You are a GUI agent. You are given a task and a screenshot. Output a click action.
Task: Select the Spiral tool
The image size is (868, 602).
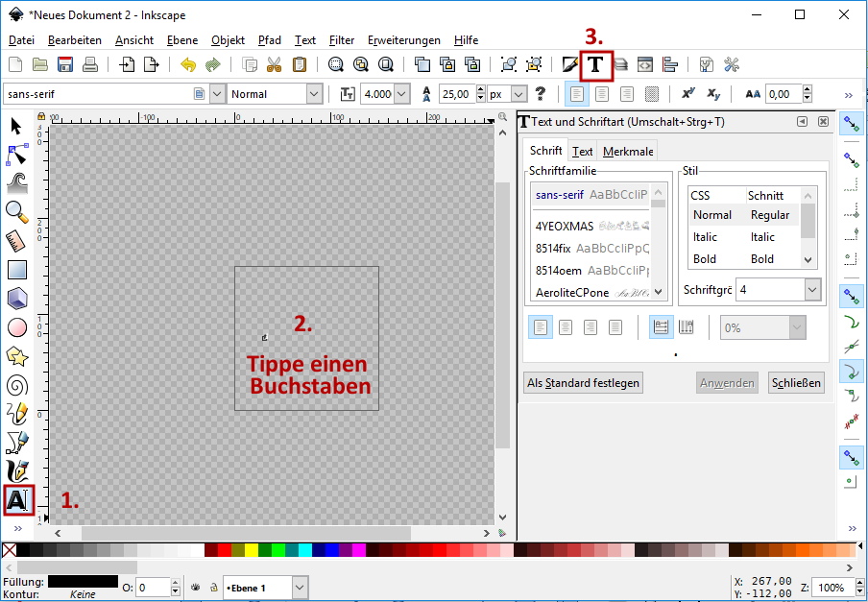click(x=16, y=385)
